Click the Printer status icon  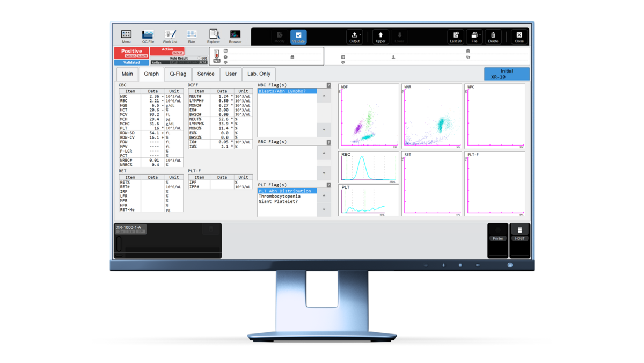(498, 233)
